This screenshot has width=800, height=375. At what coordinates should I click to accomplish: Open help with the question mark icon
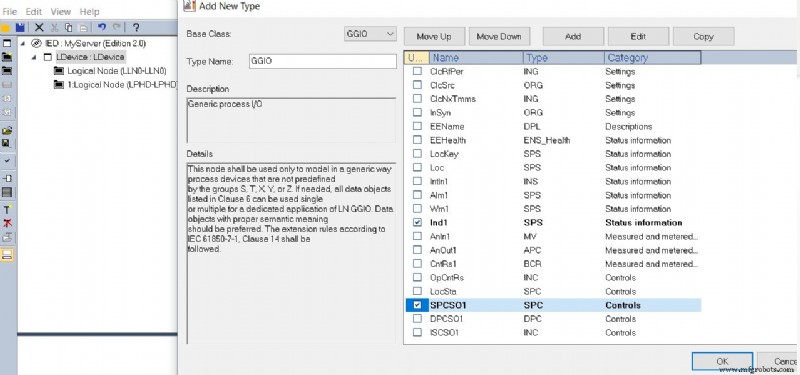point(136,28)
